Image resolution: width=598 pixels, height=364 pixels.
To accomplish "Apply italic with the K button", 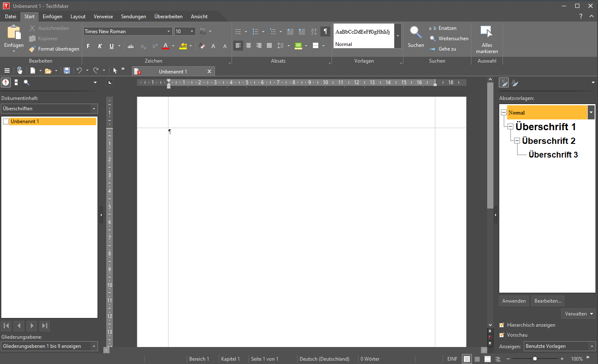I will (100, 46).
